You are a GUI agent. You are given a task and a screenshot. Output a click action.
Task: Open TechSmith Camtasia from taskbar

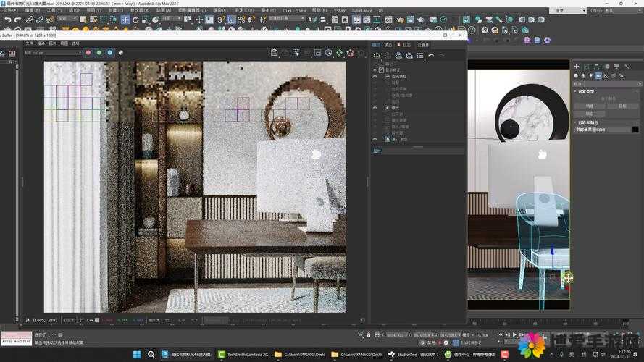243,354
